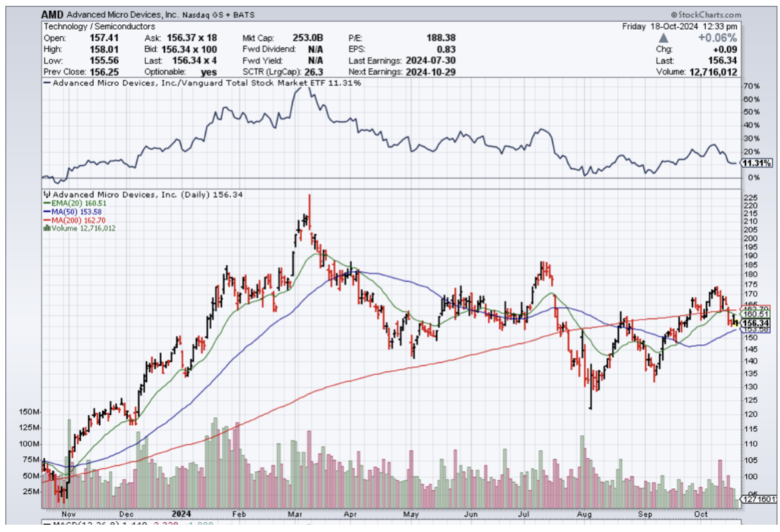Click the candlestick icon before the Daily price legend
Image resolution: width=780 pixels, height=532 pixels.
click(47, 194)
